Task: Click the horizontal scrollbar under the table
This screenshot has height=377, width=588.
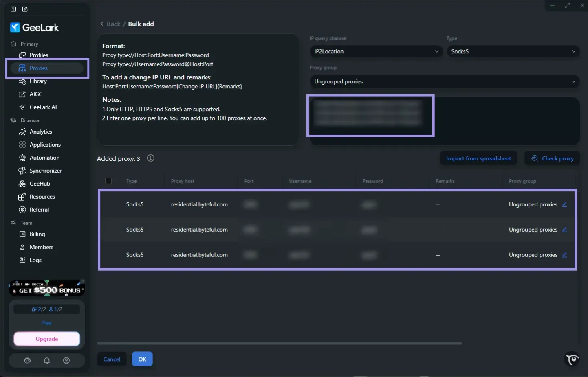Action: [x=279, y=343]
